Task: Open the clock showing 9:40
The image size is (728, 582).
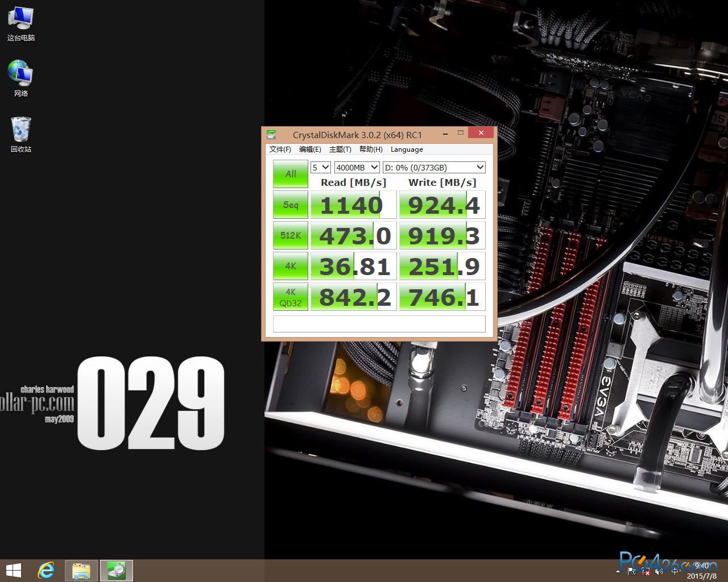Action: click(702, 571)
